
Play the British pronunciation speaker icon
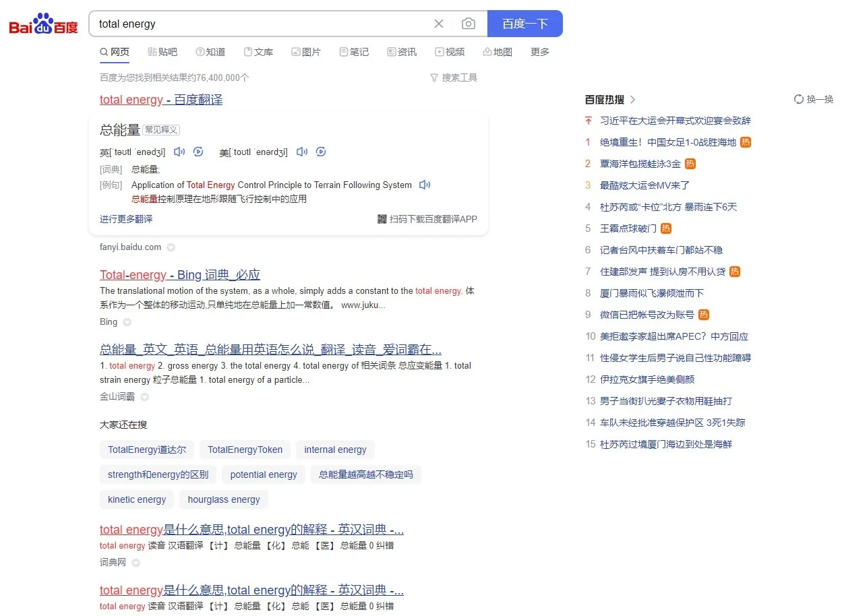pyautogui.click(x=179, y=152)
